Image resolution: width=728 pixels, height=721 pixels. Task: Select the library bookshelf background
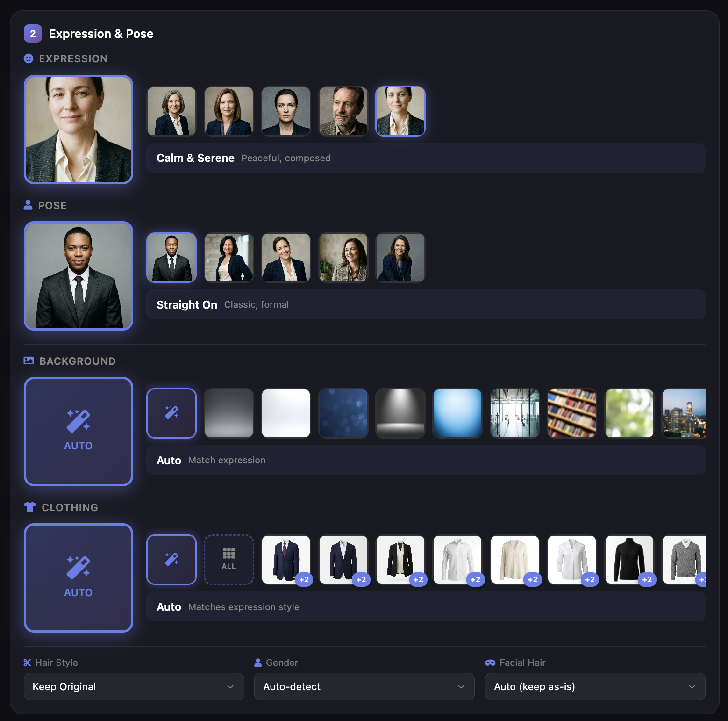click(x=572, y=413)
